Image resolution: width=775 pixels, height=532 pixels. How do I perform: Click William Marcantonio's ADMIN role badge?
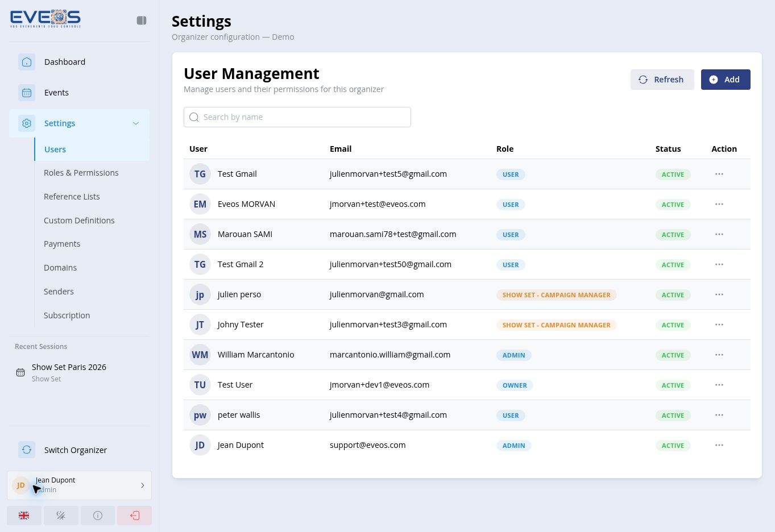514,355
